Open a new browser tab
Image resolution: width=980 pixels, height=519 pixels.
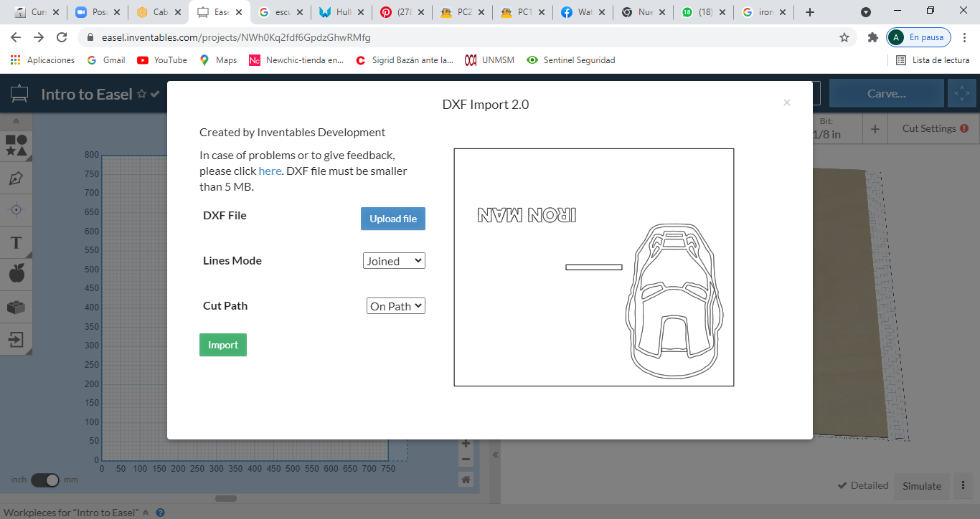pos(810,12)
